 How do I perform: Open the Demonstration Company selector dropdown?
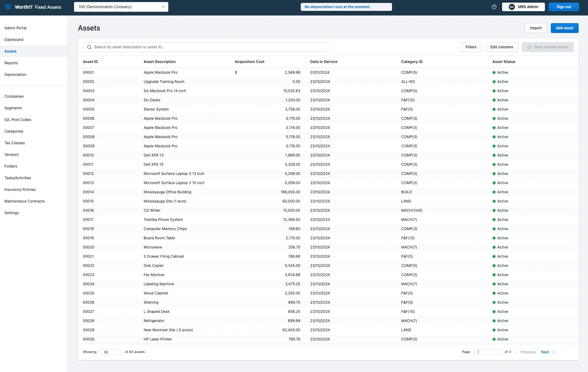pos(121,7)
